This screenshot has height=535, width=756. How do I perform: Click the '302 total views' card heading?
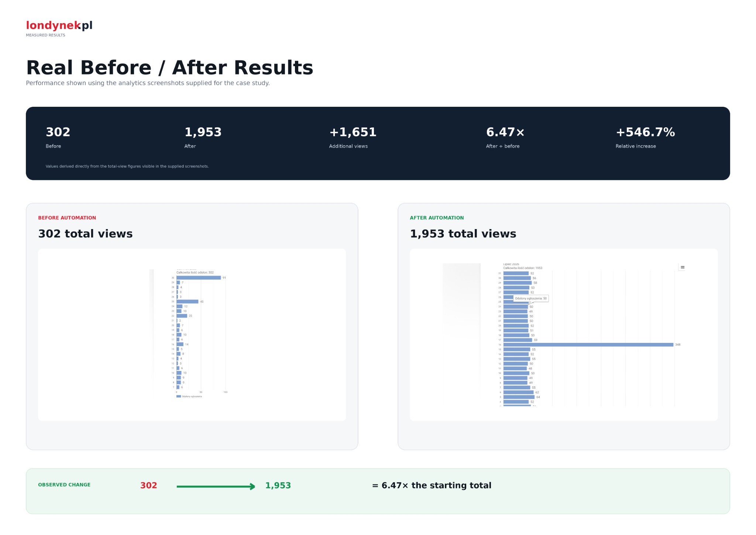(85, 234)
